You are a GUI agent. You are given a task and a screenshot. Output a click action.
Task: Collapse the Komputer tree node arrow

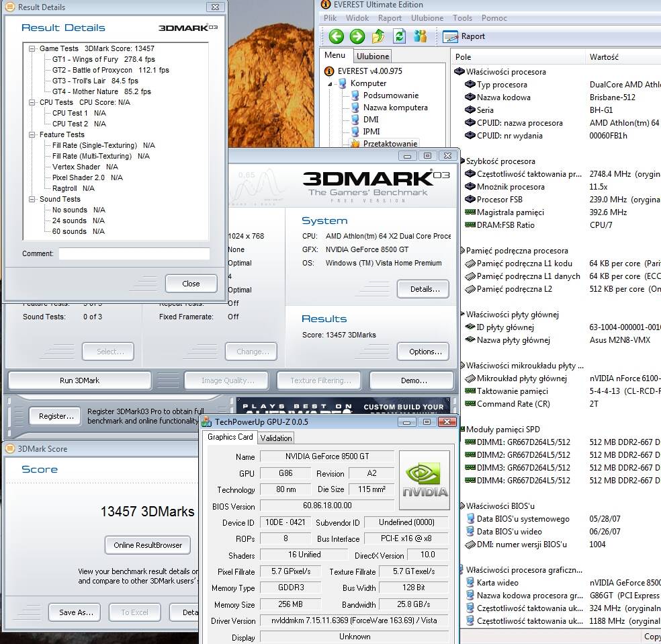330,84
